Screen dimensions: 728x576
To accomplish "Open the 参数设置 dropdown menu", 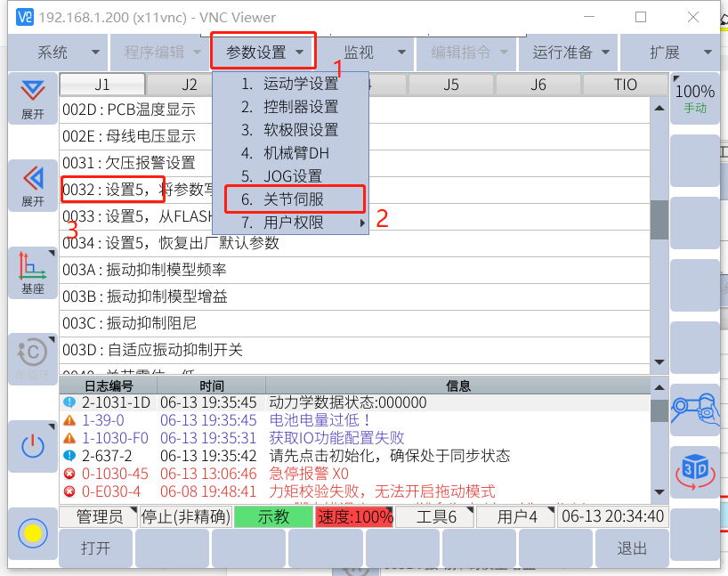I will pyautogui.click(x=264, y=53).
